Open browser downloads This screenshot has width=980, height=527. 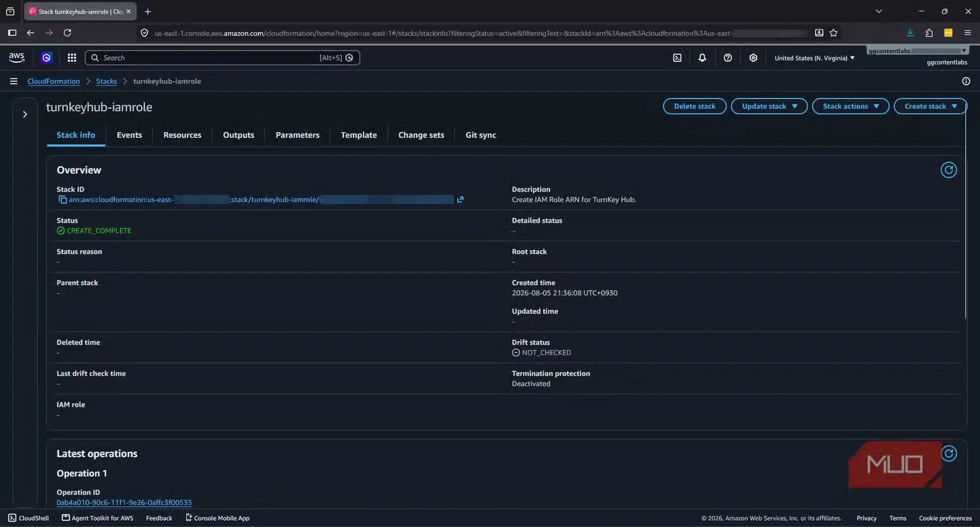[910, 33]
